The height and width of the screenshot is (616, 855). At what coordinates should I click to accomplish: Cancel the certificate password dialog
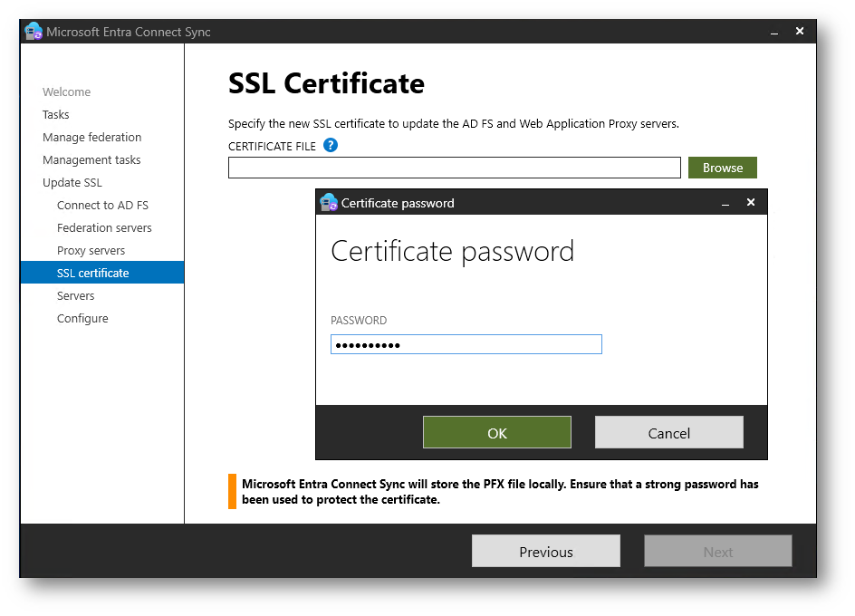(669, 433)
